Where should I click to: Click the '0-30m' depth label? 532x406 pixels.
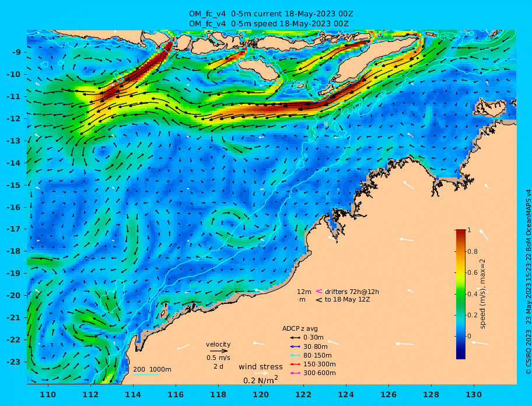pos(313,338)
